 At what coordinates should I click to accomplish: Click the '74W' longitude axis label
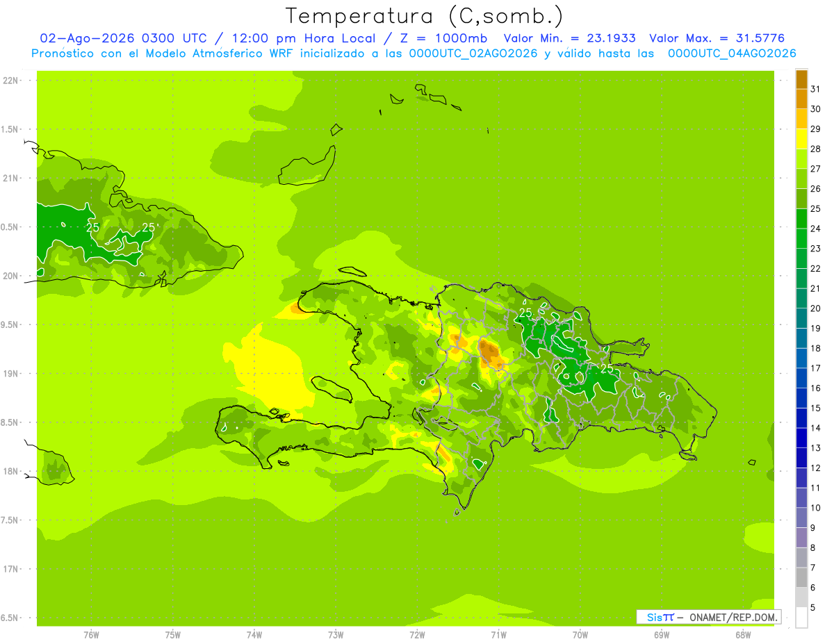pyautogui.click(x=254, y=635)
